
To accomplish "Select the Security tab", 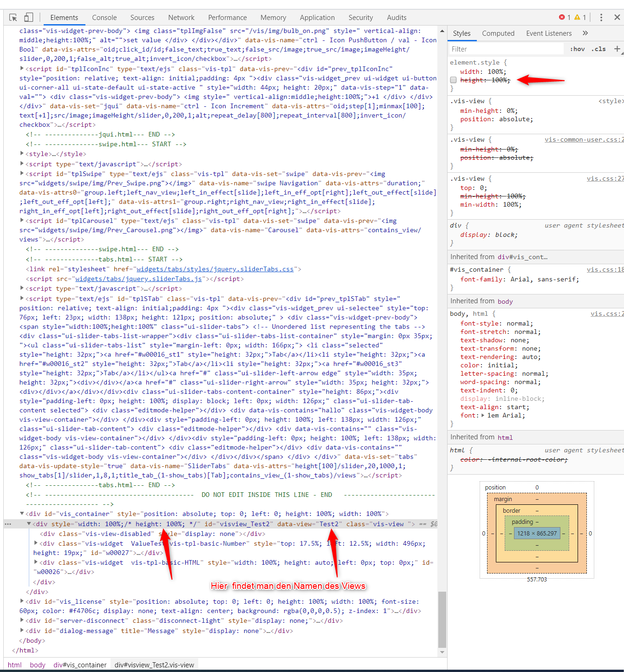I will [x=361, y=18].
